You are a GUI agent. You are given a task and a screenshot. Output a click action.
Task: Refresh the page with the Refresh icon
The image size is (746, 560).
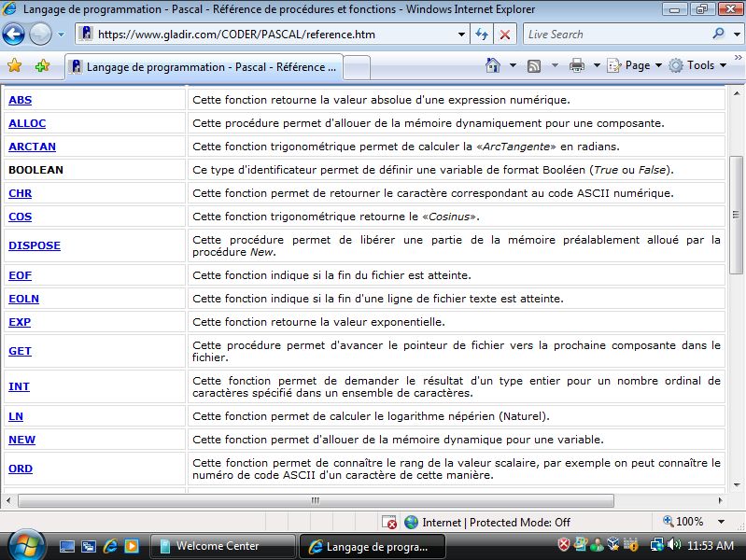click(x=482, y=35)
